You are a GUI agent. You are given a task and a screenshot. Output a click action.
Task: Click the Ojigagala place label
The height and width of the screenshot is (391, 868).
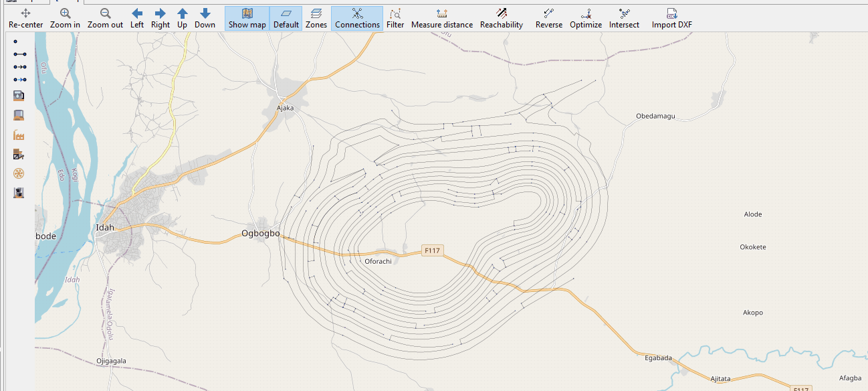click(x=111, y=361)
